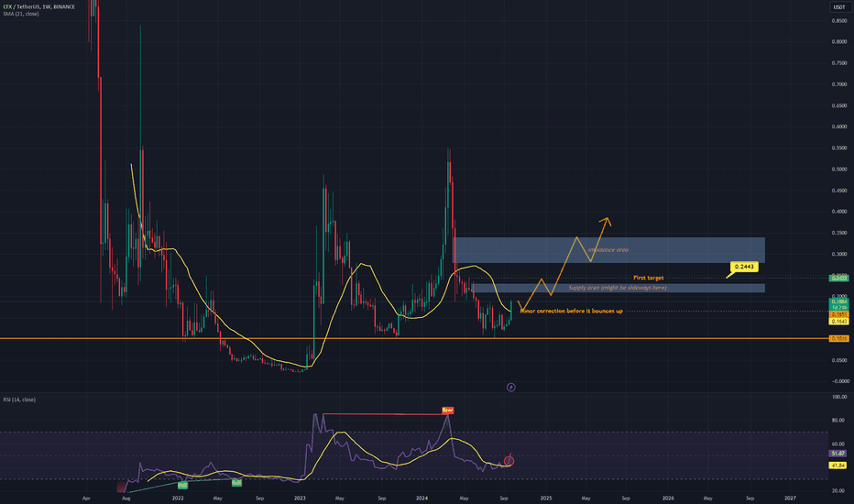The width and height of the screenshot is (854, 504).
Task: Click the 0.1884 current price label
Action: 838,301
